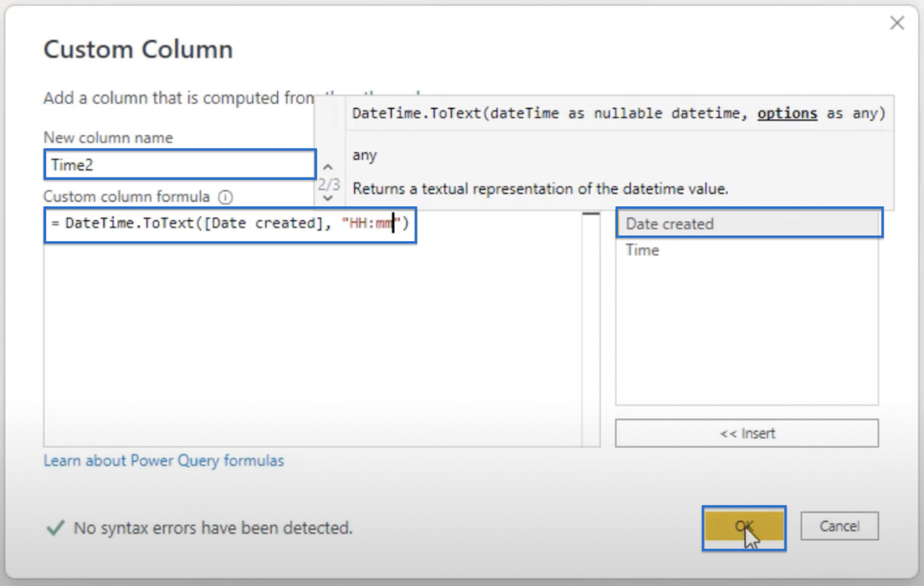
Task: Click the Cancel button
Action: point(839,526)
